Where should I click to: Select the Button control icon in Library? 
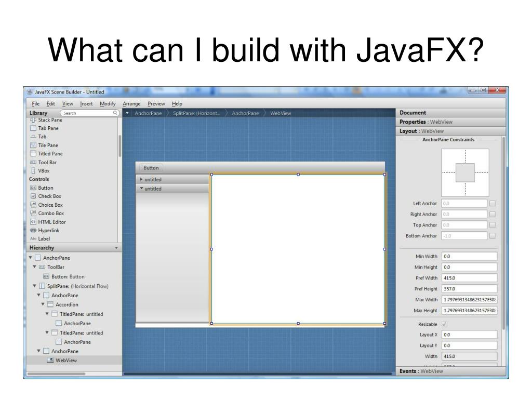point(33,188)
